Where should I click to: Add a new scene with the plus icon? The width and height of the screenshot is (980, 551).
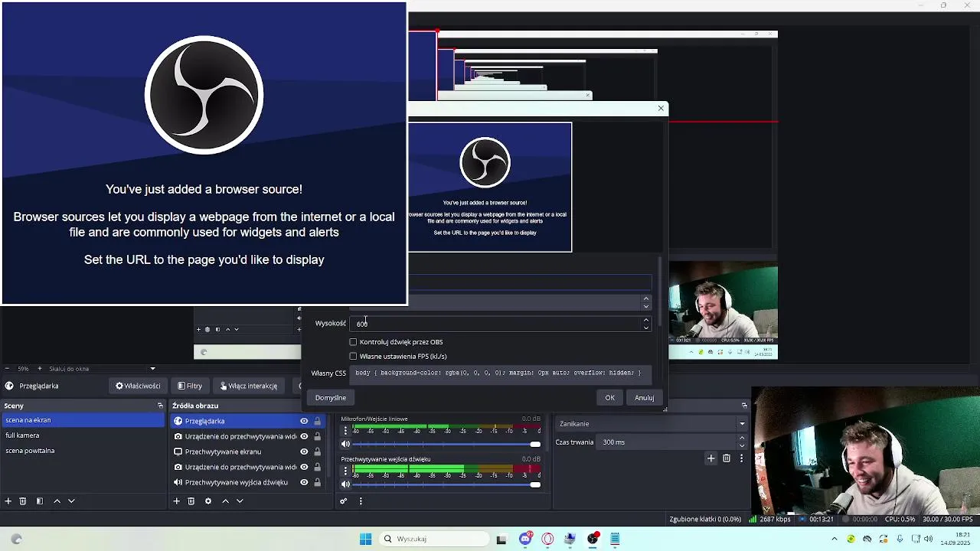pos(8,501)
